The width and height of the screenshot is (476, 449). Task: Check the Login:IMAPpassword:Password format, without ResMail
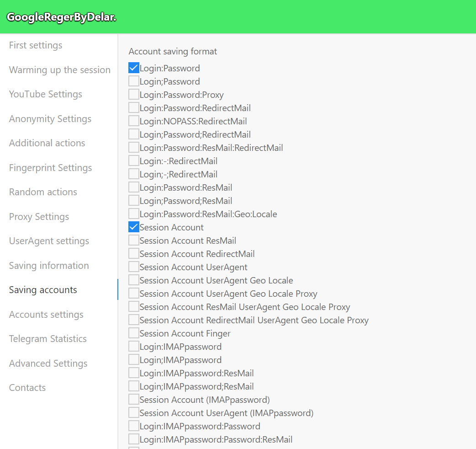click(x=133, y=426)
